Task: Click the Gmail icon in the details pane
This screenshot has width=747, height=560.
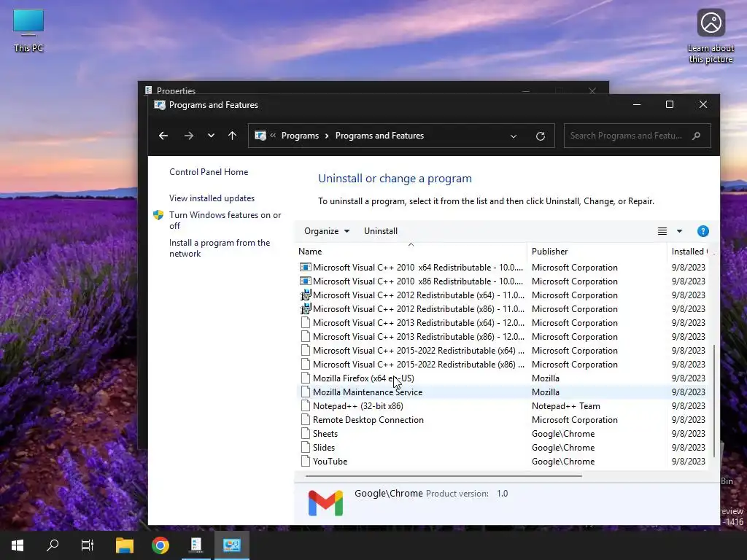Action: 325,503
